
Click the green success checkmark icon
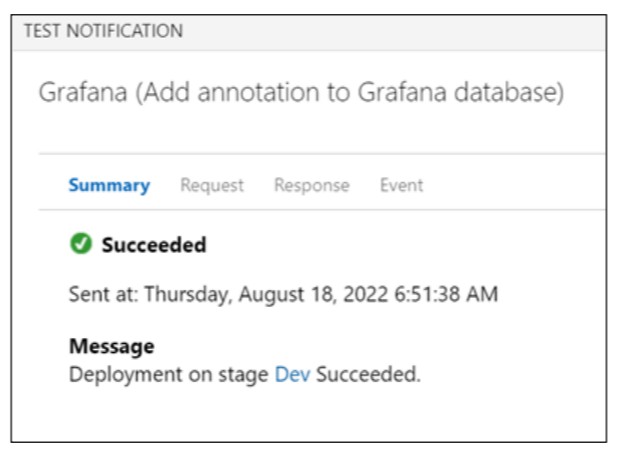pos(81,243)
